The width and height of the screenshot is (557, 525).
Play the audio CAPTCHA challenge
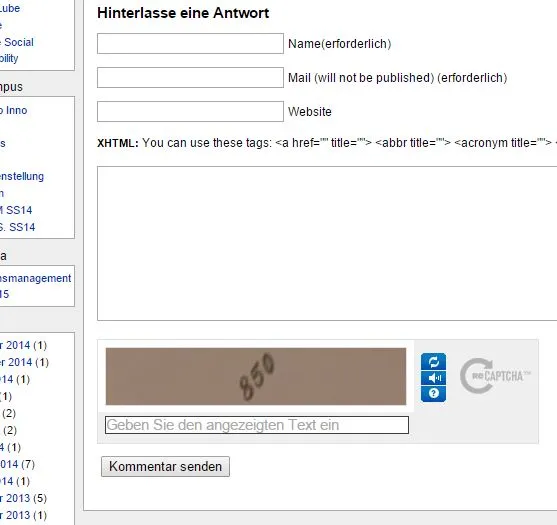(x=433, y=378)
